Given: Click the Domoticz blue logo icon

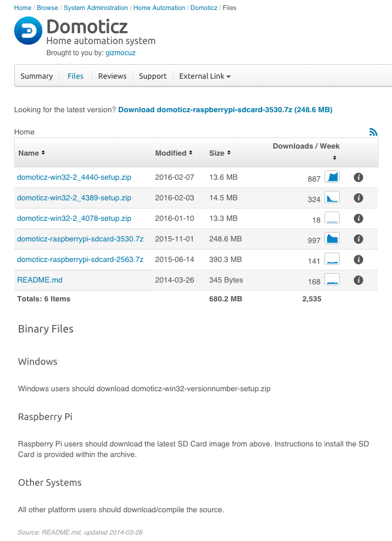Looking at the screenshot, I should [x=28, y=31].
